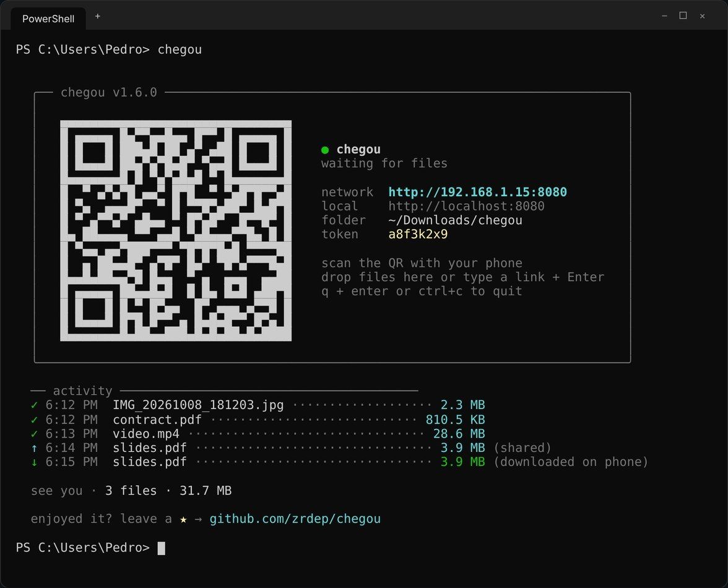Click the 28.6 MB size value

[x=459, y=434]
